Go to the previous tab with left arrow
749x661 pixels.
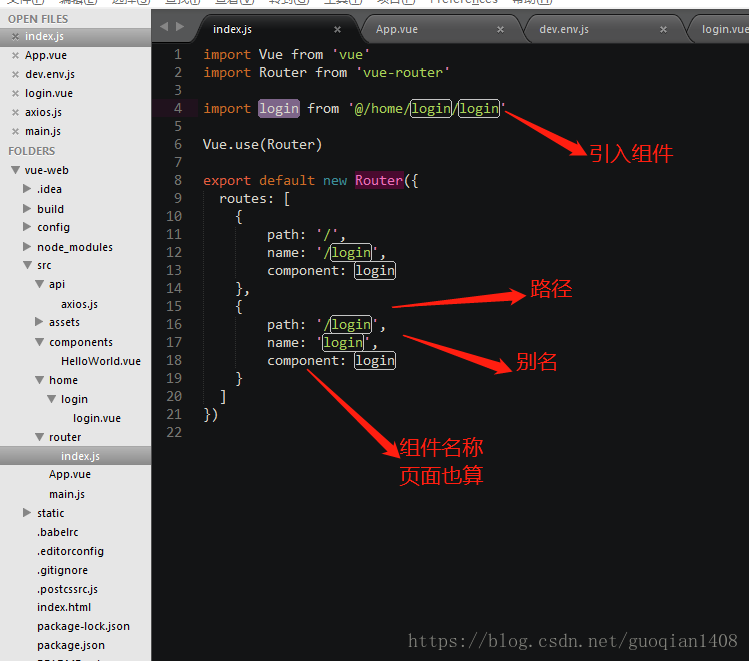point(164,27)
